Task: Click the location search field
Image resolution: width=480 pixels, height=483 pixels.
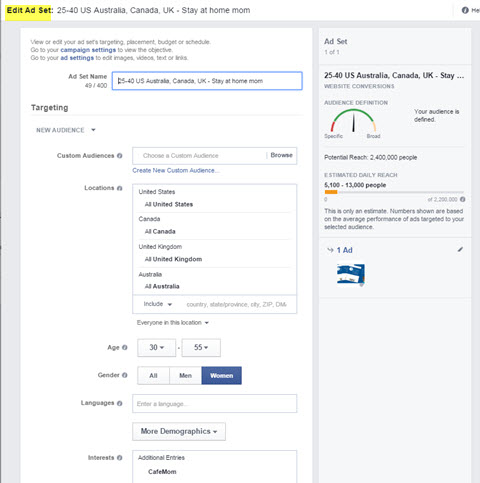Action: pyautogui.click(x=236, y=304)
